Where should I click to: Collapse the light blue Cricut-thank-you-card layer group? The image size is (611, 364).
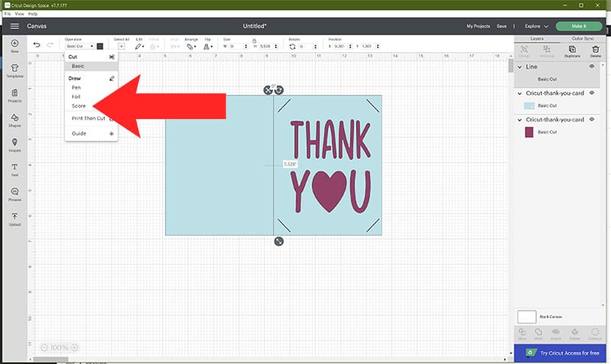click(x=520, y=93)
